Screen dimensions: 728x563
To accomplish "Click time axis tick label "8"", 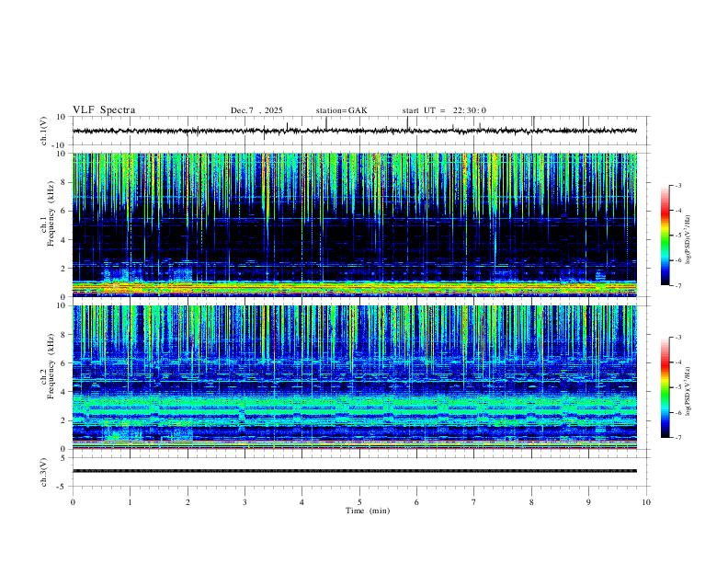I will coord(531,502).
